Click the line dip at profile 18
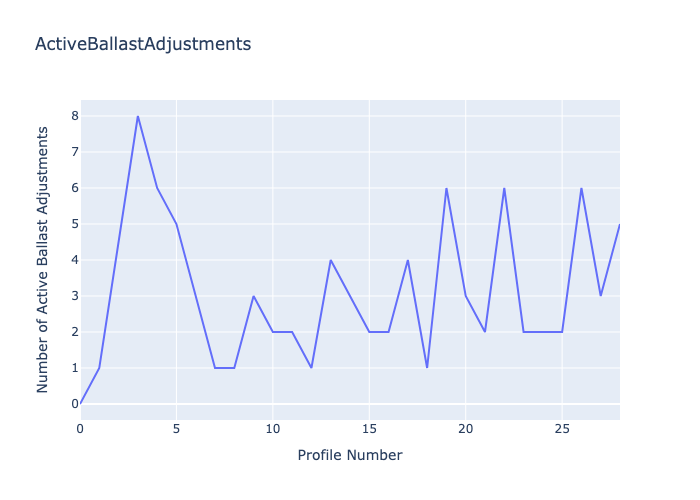The image size is (700, 500). [427, 368]
